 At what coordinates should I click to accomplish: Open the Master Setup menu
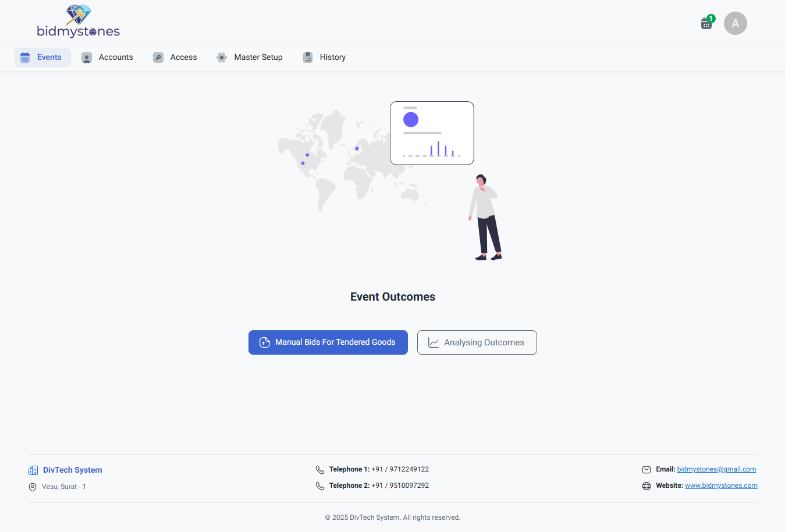[250, 58]
